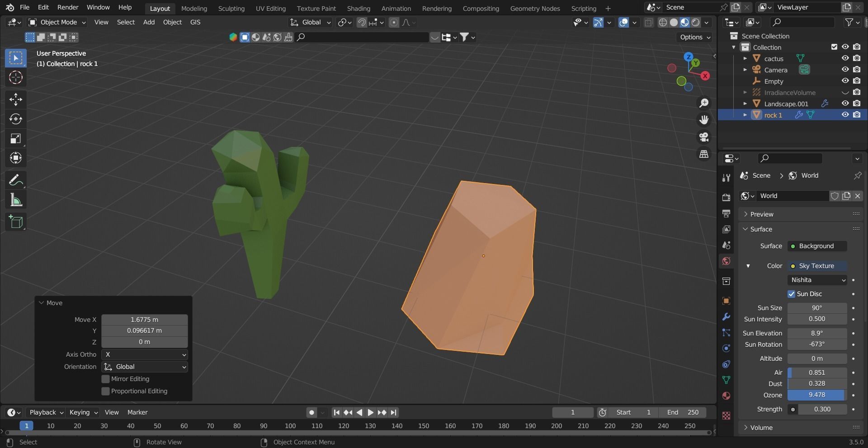The image size is (868, 448).
Task: Select the Move tool in the toolbar
Action: [15, 99]
